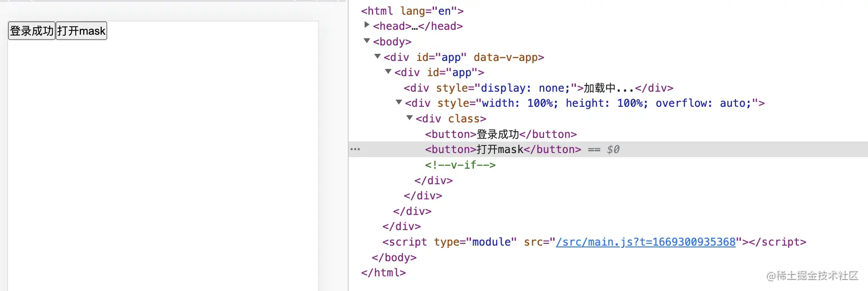Click the == $0 marker text
This screenshot has height=291, width=868.
[x=604, y=149]
